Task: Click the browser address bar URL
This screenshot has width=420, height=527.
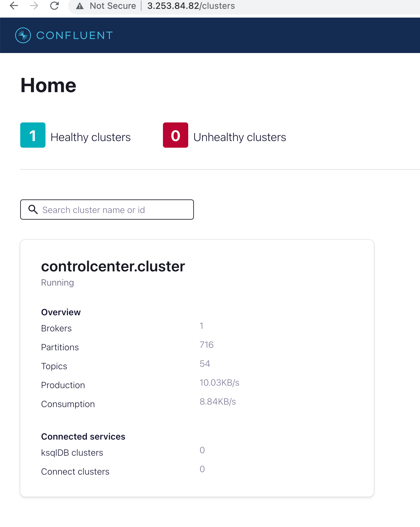Action: tap(191, 6)
